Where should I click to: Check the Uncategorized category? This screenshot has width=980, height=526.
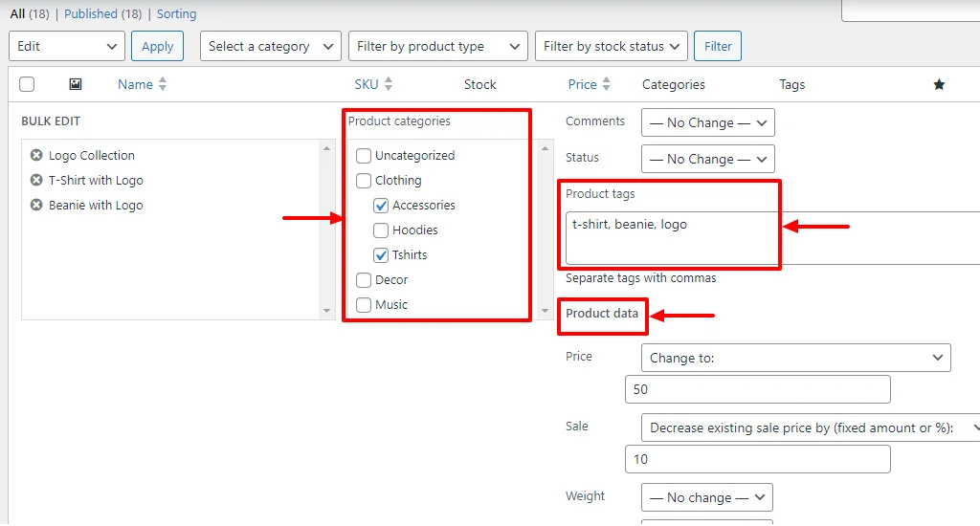point(363,155)
